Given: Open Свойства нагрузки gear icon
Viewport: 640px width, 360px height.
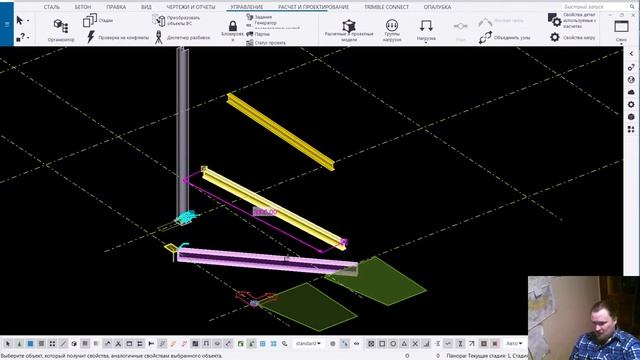Looking at the screenshot, I should [x=554, y=38].
